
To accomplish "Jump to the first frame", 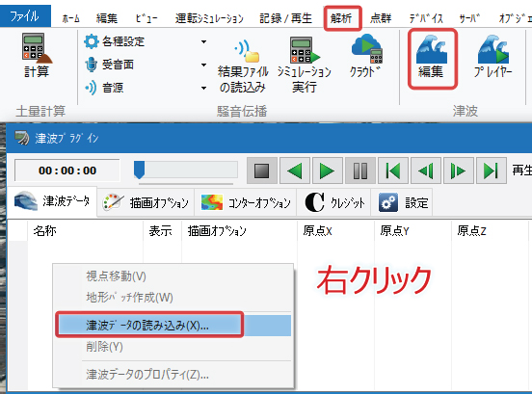I will pyautogui.click(x=392, y=171).
